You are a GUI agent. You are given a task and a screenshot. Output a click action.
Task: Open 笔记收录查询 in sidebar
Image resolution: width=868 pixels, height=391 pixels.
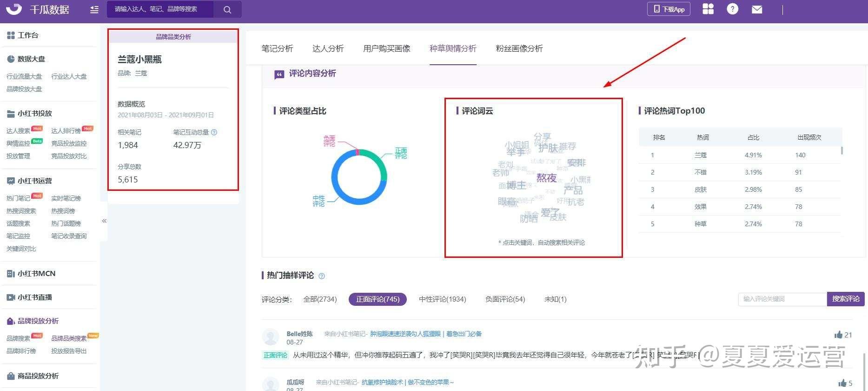69,236
